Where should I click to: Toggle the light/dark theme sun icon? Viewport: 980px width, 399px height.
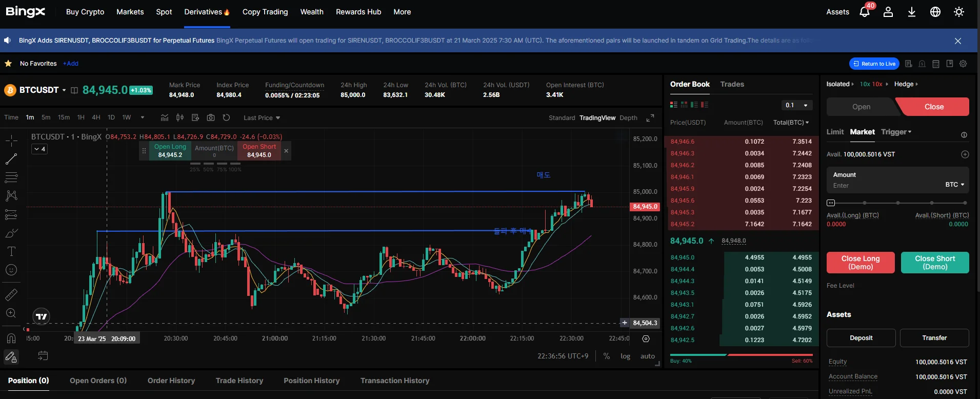click(x=958, y=12)
